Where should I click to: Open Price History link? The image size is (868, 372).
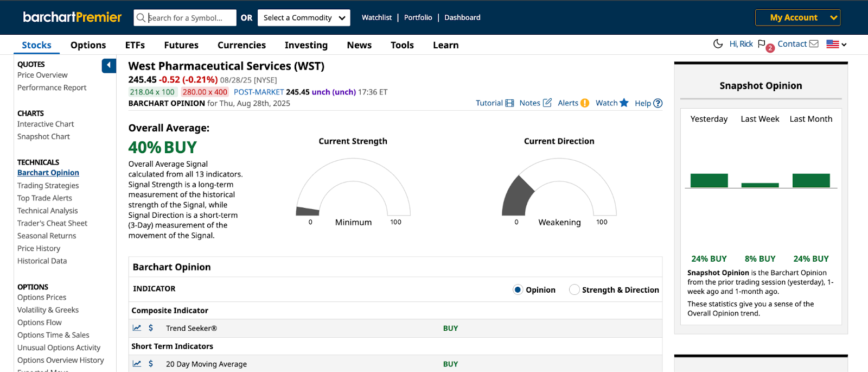[x=39, y=248]
